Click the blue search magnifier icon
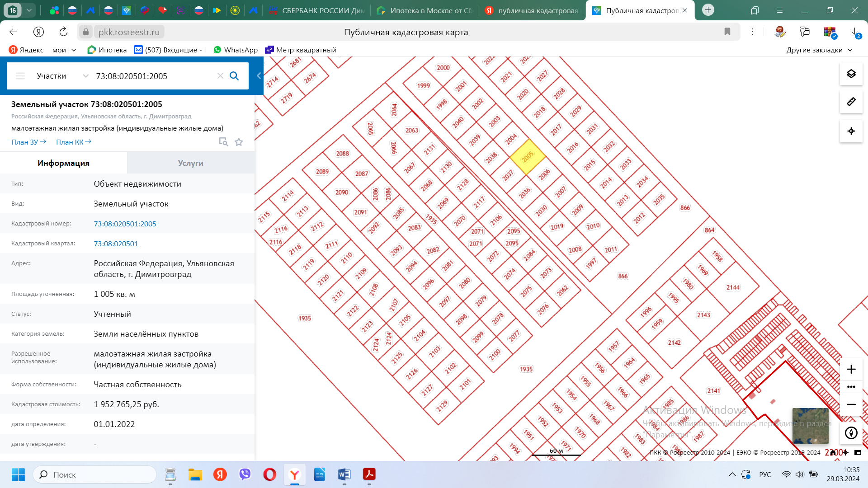868x488 pixels. 234,76
